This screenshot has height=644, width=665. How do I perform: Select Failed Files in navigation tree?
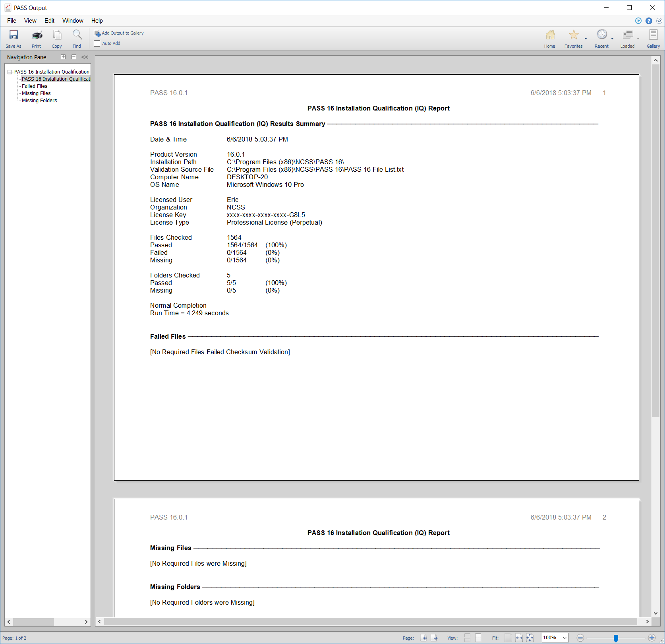[x=35, y=86]
